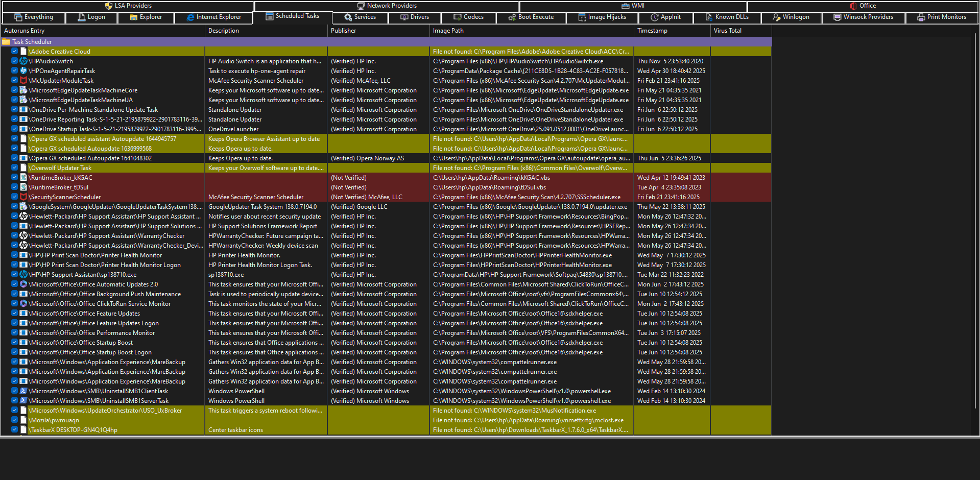Click the HP icon of sp138710.exe entry

tap(23, 275)
